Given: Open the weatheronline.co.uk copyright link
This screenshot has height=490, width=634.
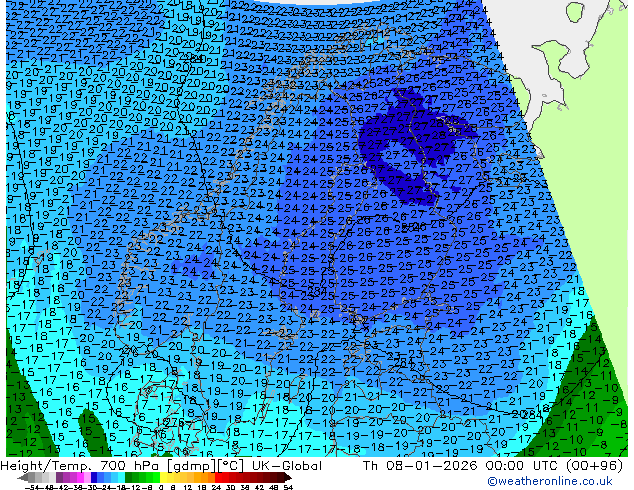Looking at the screenshot, I should (x=550, y=481).
